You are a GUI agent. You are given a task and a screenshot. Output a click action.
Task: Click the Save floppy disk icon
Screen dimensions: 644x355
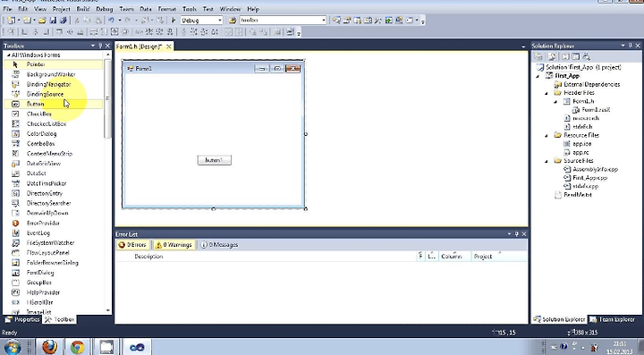click(53, 20)
